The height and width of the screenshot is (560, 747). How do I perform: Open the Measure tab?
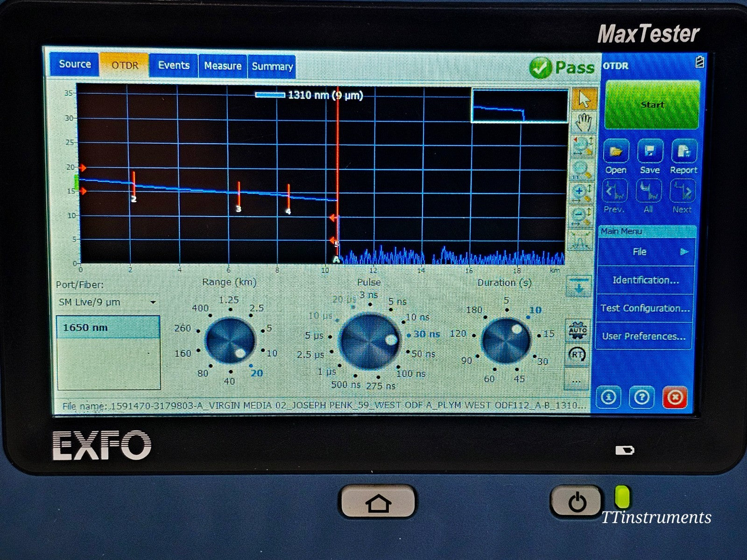(223, 66)
